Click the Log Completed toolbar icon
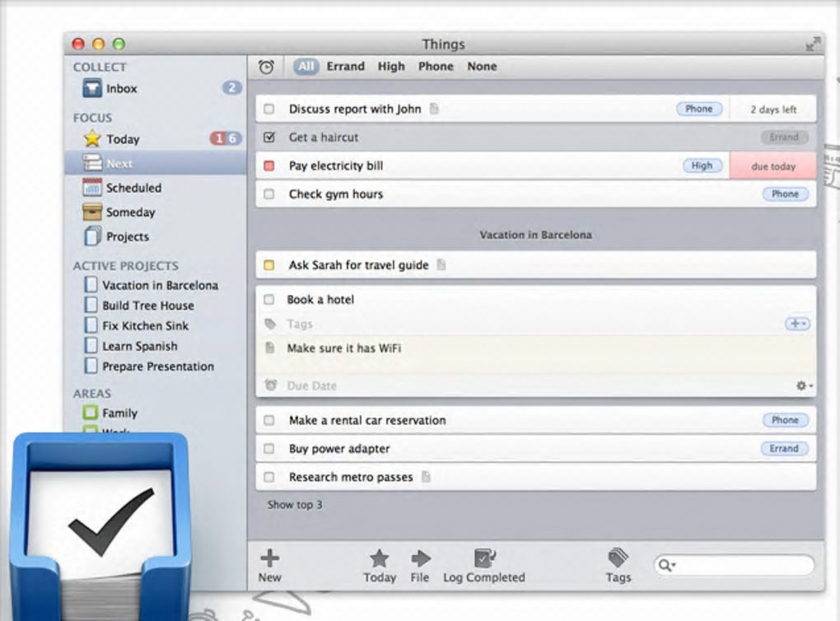Screen dimensions: 840x621 pos(483,565)
